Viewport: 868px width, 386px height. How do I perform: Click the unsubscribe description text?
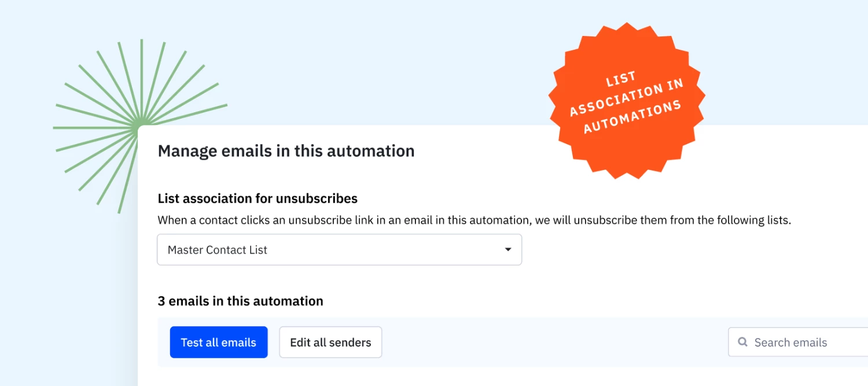click(476, 220)
